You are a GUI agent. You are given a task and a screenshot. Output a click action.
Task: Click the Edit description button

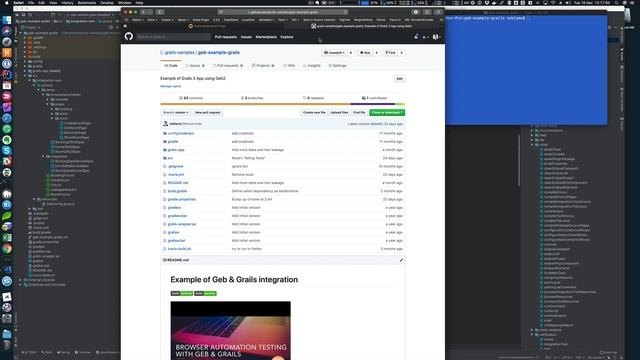tap(400, 78)
